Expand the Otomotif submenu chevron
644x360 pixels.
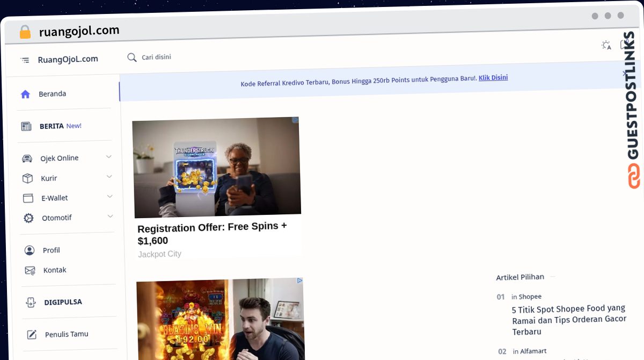(x=110, y=217)
